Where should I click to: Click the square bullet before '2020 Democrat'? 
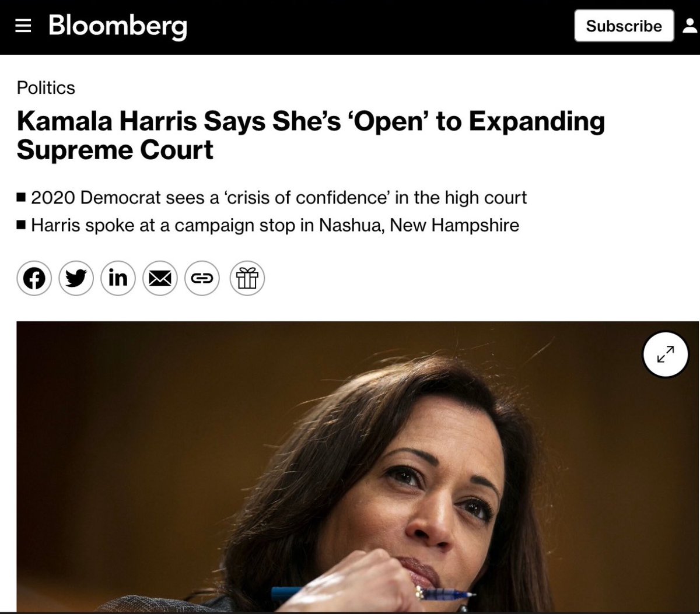point(22,198)
